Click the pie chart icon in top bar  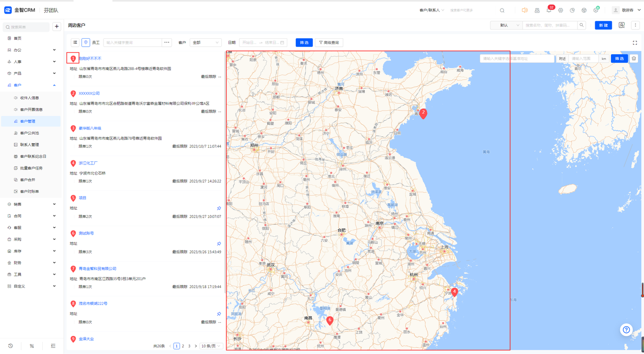572,10
